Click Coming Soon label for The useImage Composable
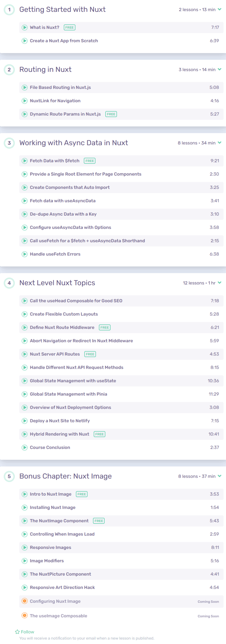This screenshot has height=644, width=226. pos(208,616)
